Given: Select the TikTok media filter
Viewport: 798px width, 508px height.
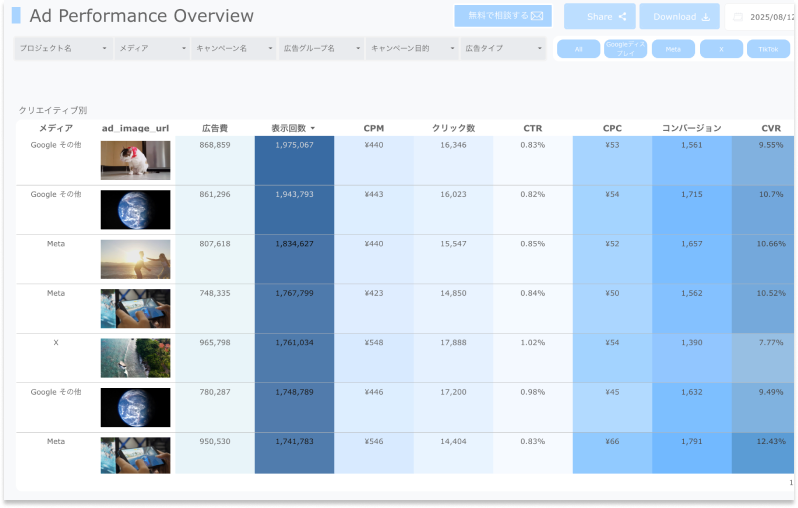Looking at the screenshot, I should (767, 49).
